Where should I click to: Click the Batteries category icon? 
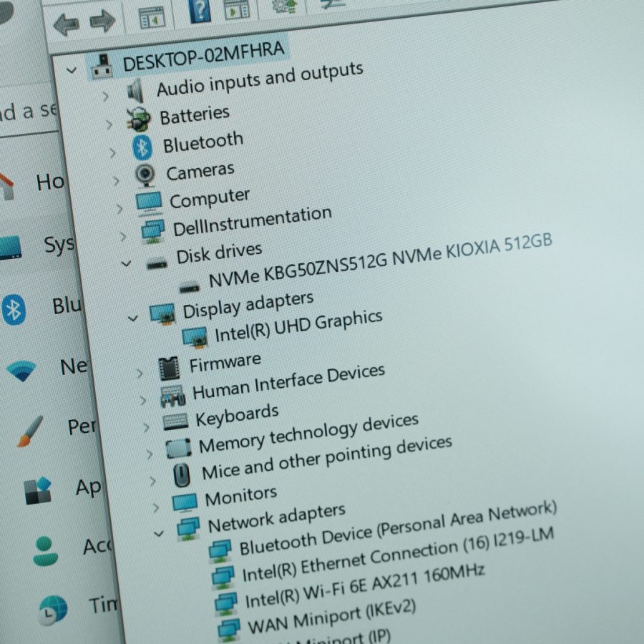(138, 119)
